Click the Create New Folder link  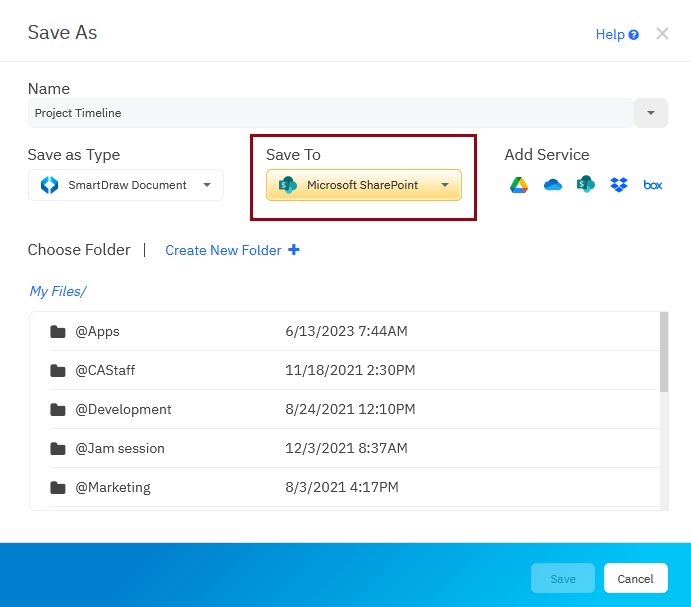coord(223,251)
